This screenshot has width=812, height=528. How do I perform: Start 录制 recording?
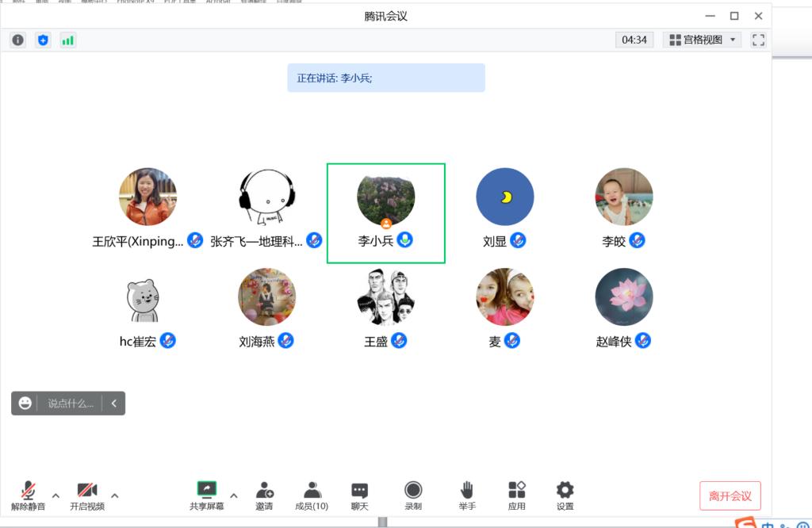pyautogui.click(x=413, y=495)
